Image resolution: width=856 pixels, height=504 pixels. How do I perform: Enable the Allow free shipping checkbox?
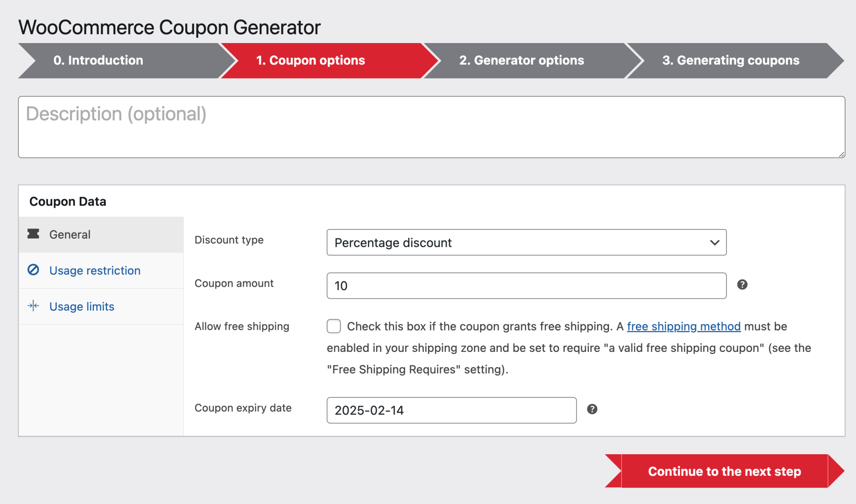(x=334, y=326)
